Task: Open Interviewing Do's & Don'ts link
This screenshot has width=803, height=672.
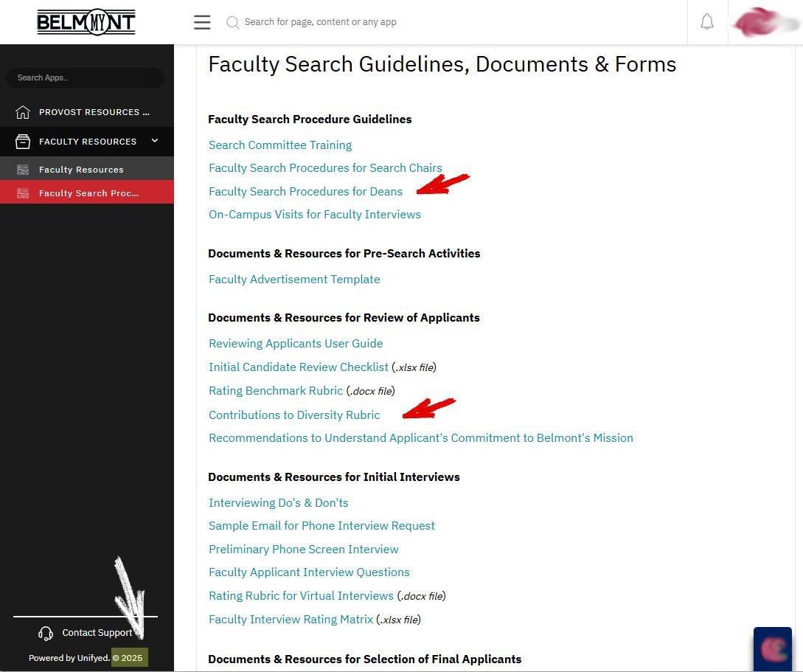Action: click(279, 503)
